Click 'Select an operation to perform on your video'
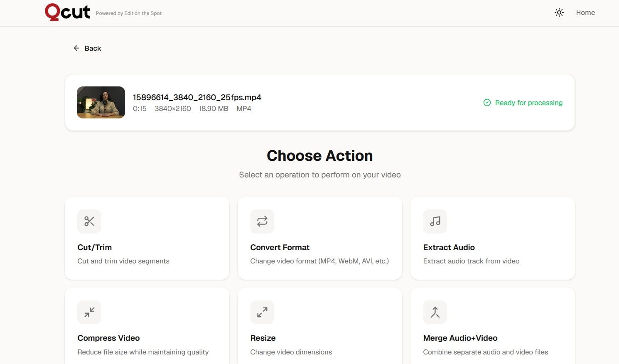Screen dimensions: 619x364 tap(320, 175)
